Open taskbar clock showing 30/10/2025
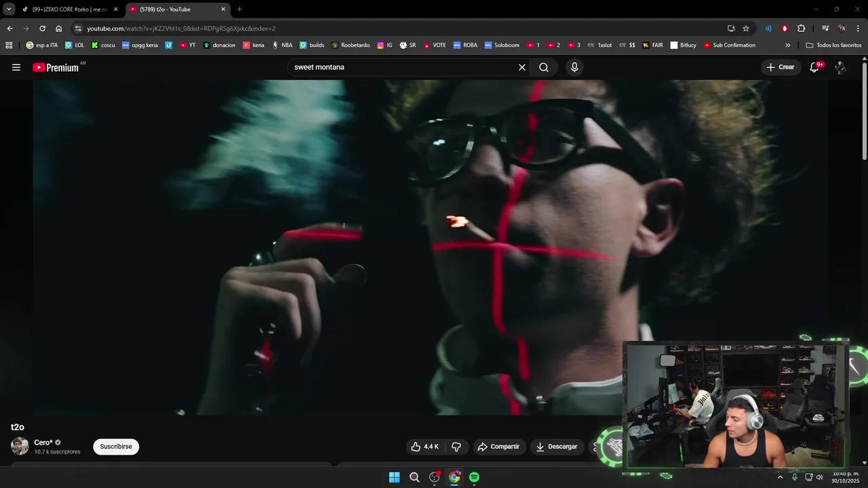The height and width of the screenshot is (488, 868). pos(845,477)
